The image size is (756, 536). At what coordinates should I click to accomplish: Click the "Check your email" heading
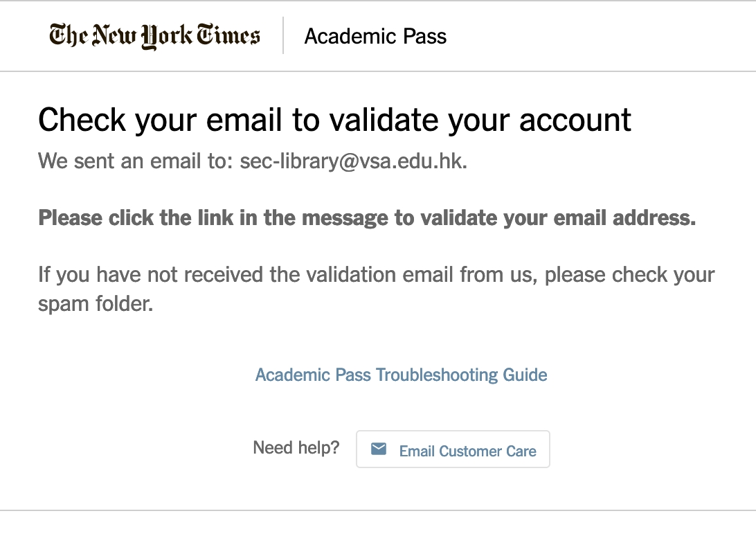click(x=334, y=120)
